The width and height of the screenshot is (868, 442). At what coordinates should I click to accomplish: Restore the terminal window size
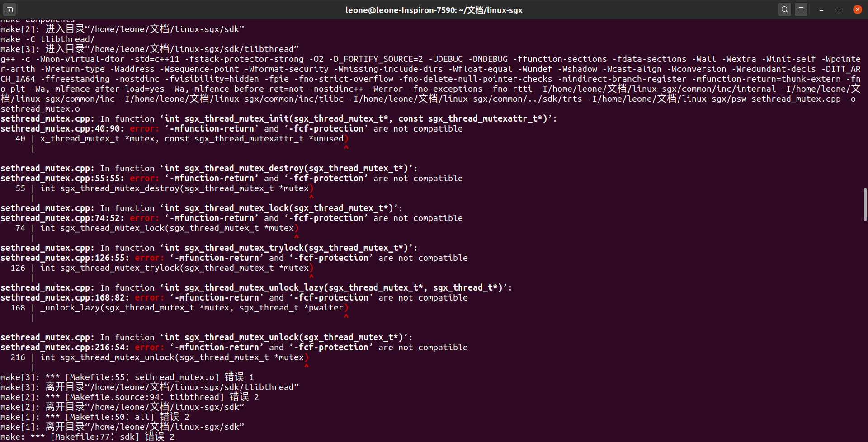point(839,9)
